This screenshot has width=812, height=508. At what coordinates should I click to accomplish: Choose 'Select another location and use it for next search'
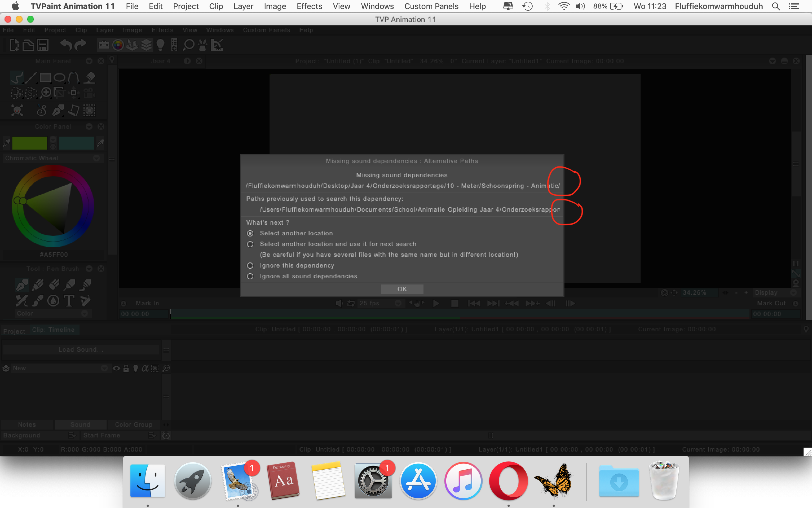click(x=250, y=244)
